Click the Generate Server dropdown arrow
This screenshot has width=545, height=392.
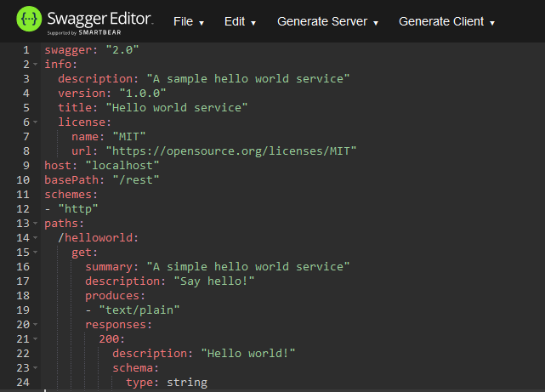376,23
